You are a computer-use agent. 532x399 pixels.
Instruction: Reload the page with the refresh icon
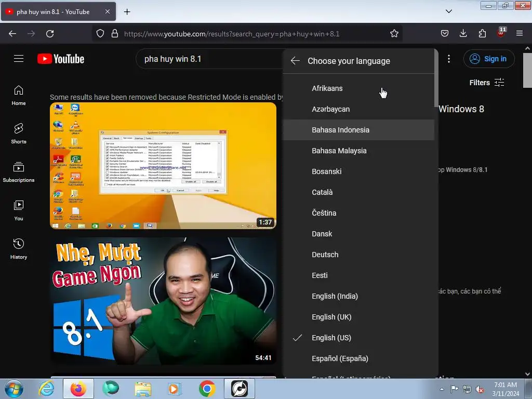50,34
